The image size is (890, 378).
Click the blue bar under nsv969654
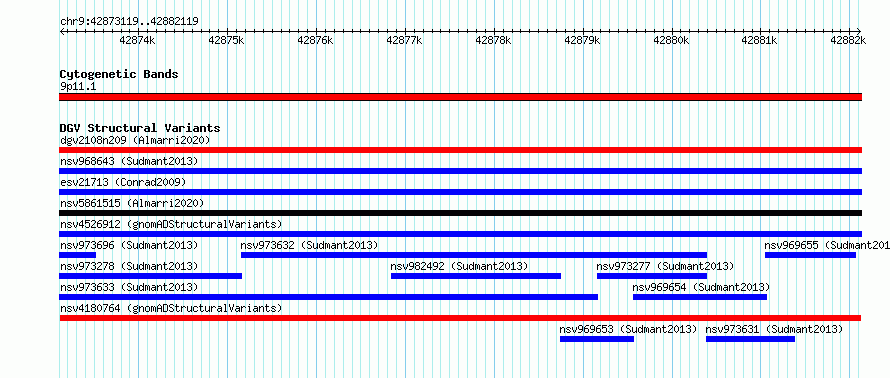point(700,297)
